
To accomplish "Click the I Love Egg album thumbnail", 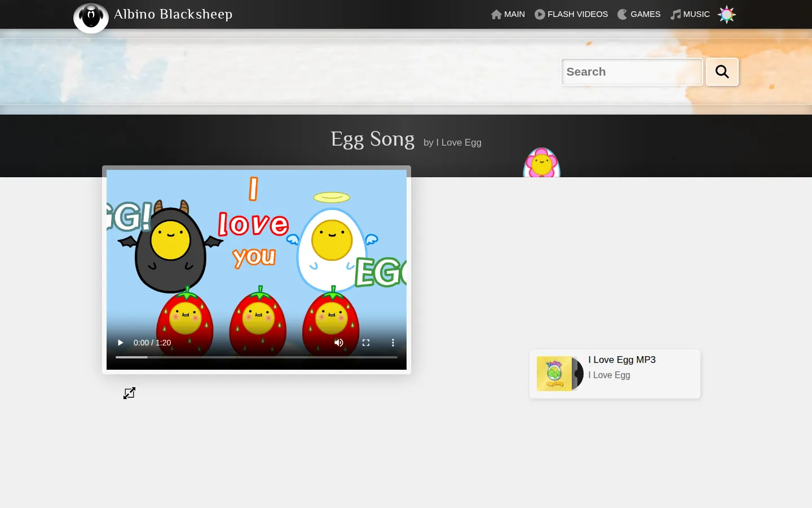I will pos(559,374).
